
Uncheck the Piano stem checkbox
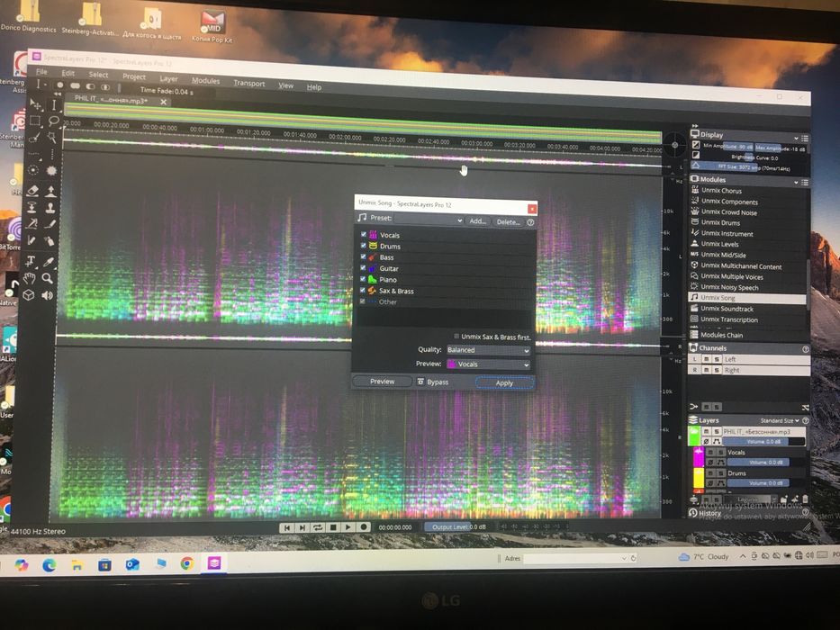363,279
